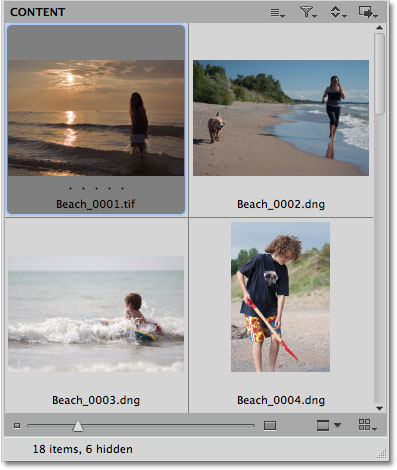Screen dimensions: 397x470
Task: Click the larger thumbnail size icon
Action: point(270,425)
